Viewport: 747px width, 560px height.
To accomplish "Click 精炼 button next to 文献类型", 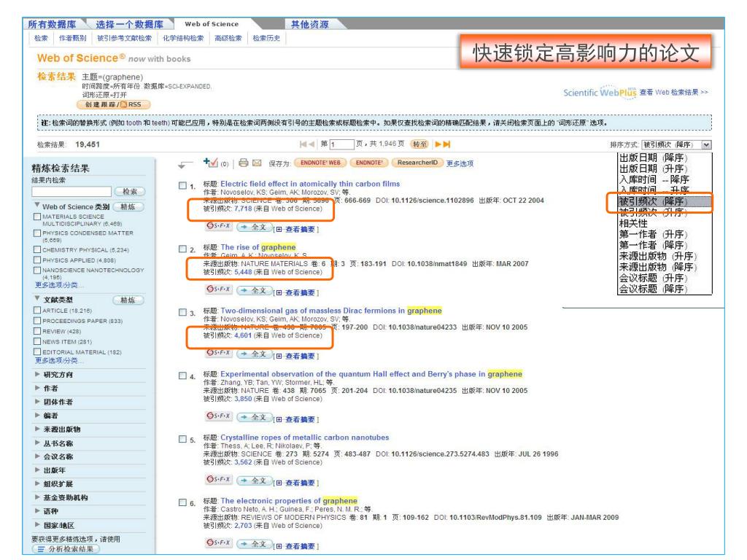I will tap(128, 300).
